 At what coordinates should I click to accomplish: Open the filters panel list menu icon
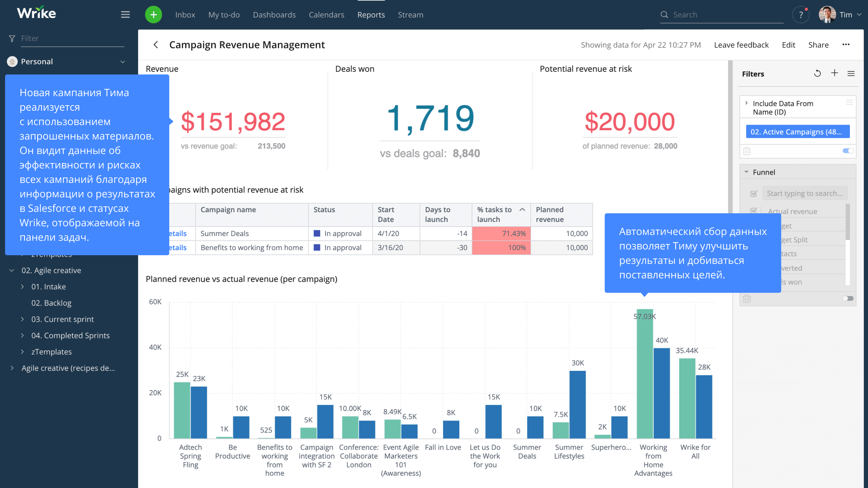[x=851, y=74]
